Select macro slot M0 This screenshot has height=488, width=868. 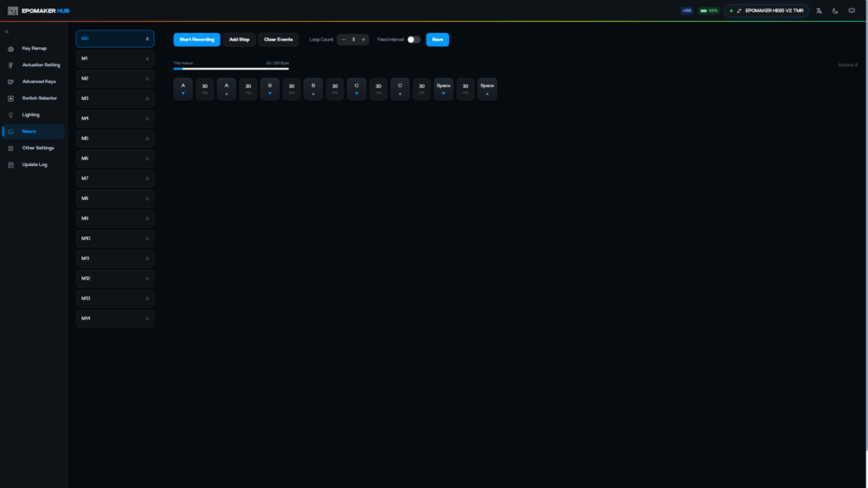114,39
